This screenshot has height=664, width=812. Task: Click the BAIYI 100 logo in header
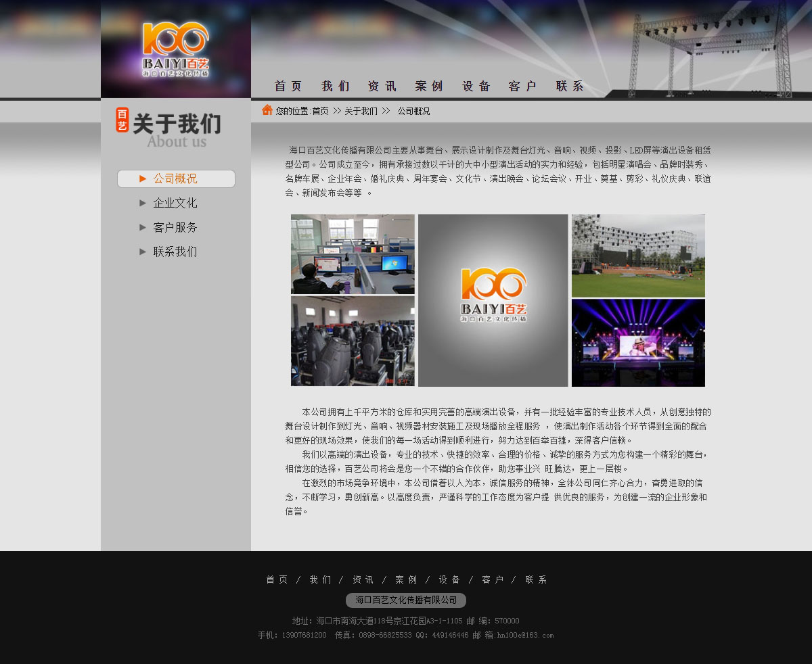(175, 49)
